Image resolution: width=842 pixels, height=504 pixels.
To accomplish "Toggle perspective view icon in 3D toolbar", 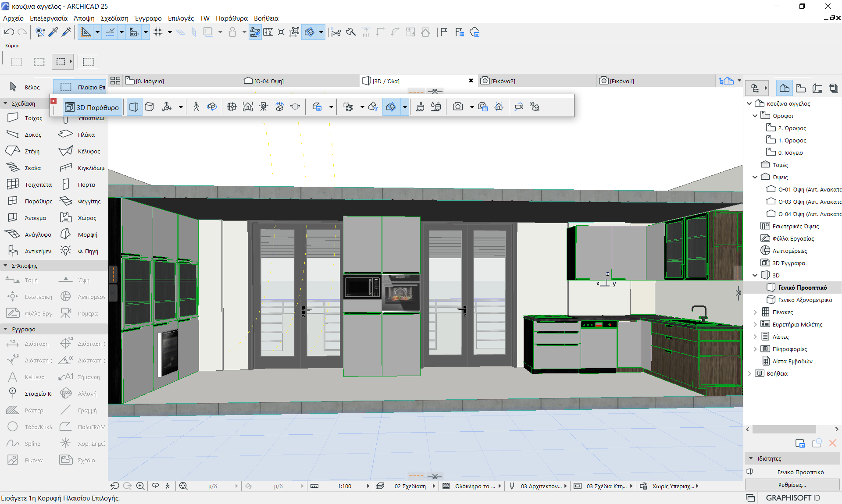I will 134,107.
